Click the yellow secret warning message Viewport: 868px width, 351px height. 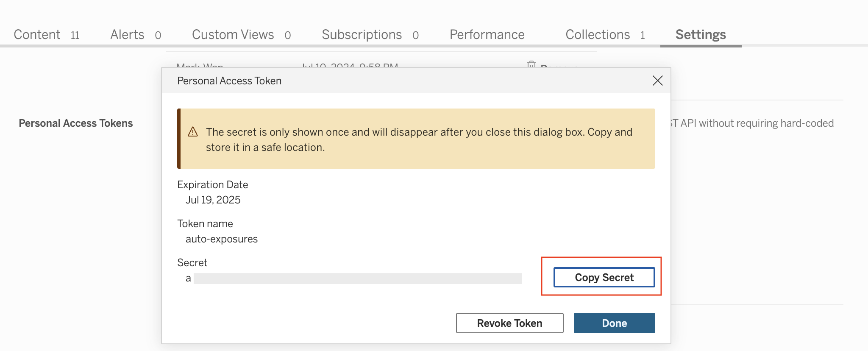419,139
